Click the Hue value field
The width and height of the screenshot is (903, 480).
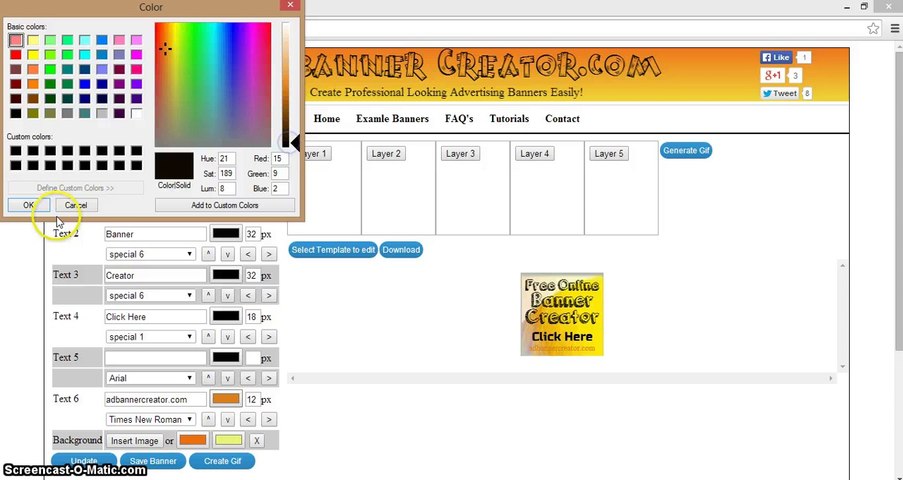(x=227, y=158)
